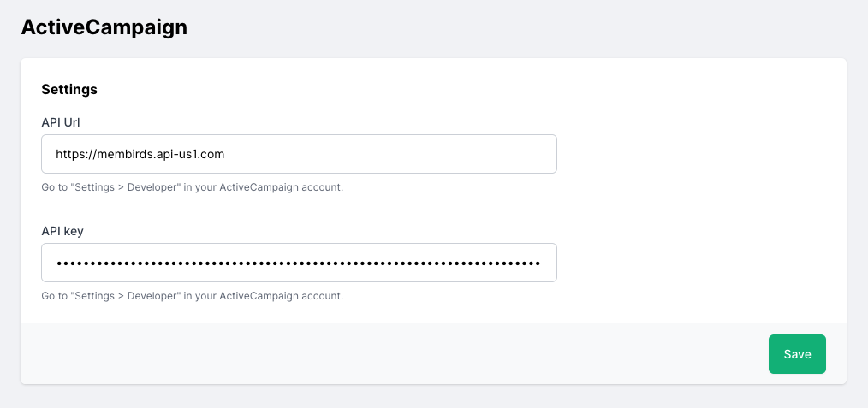Click the hint text below API key
Image resolution: width=868 pixels, height=408 pixels.
[192, 296]
